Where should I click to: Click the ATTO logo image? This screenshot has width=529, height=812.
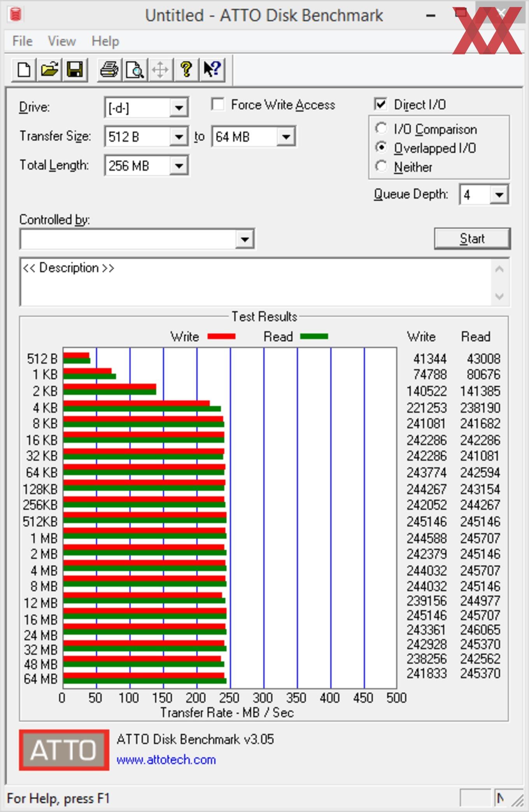pos(64,750)
